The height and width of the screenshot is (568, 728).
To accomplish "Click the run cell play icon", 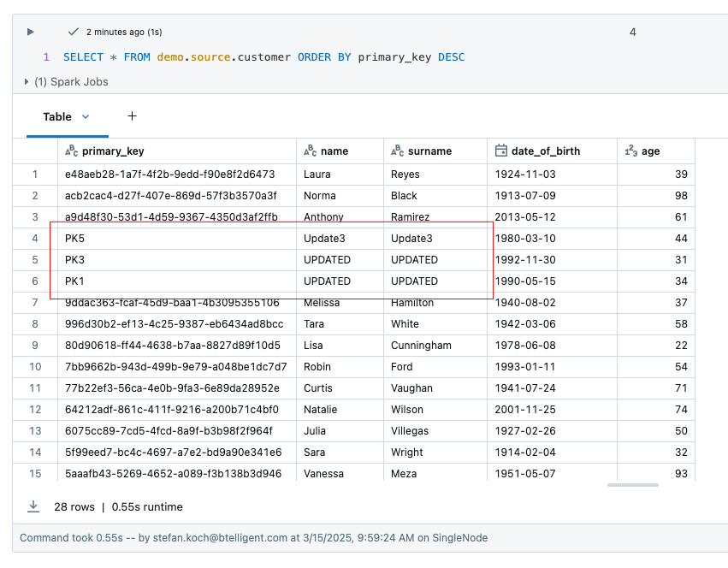I will [31, 32].
